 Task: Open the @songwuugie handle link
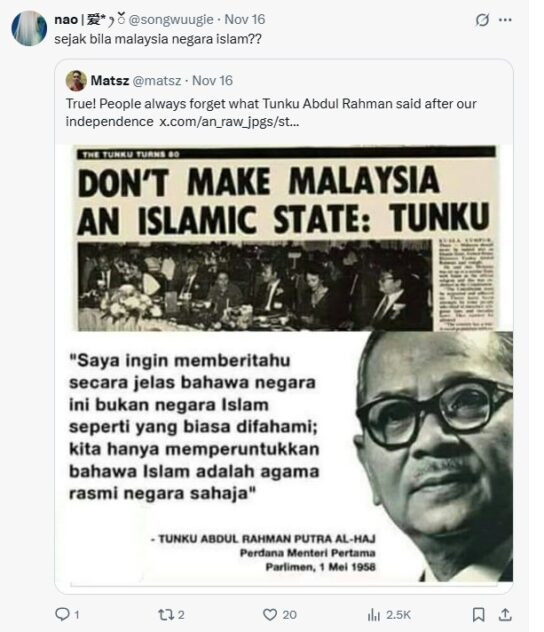coord(171,19)
